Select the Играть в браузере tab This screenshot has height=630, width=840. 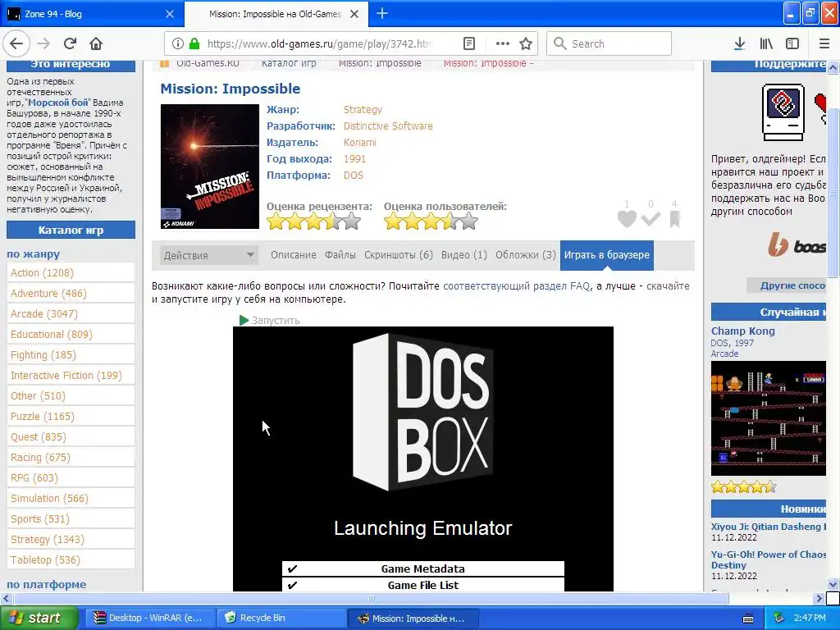pos(606,255)
